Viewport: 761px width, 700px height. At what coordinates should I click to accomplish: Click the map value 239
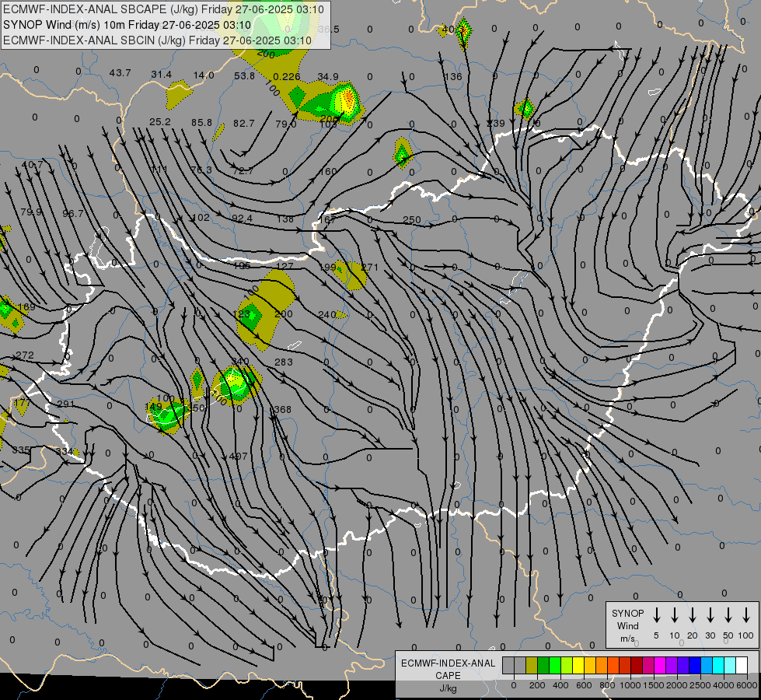point(495,124)
